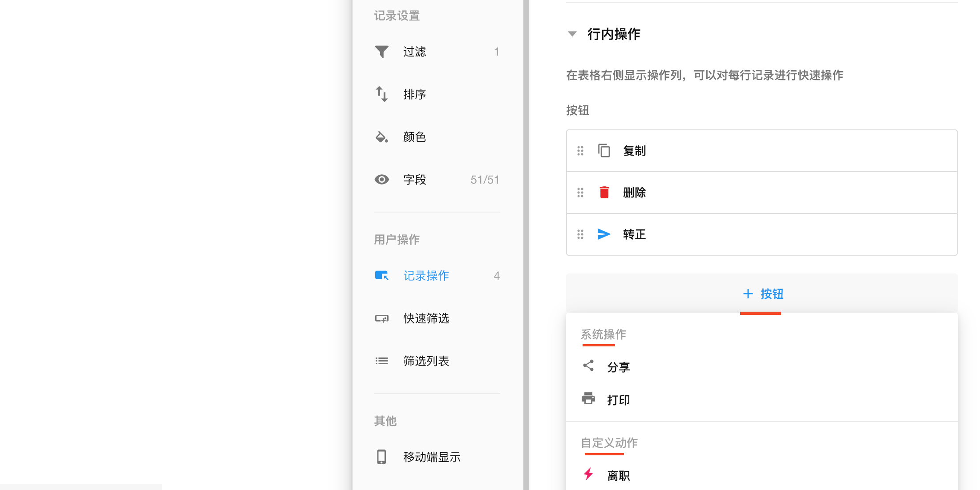The height and width of the screenshot is (490, 980).
Task: Click the color paint bucket icon
Action: [381, 137]
